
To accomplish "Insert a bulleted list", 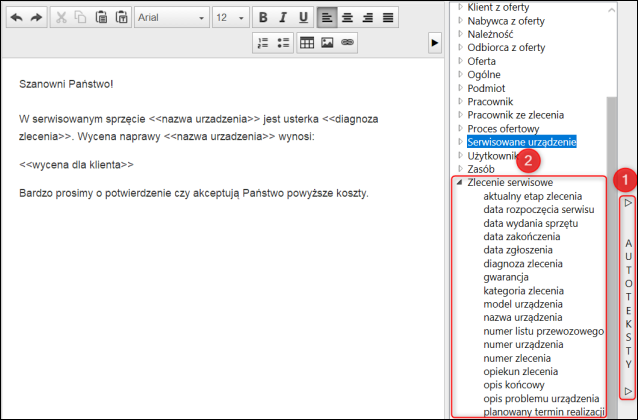I will (x=283, y=43).
